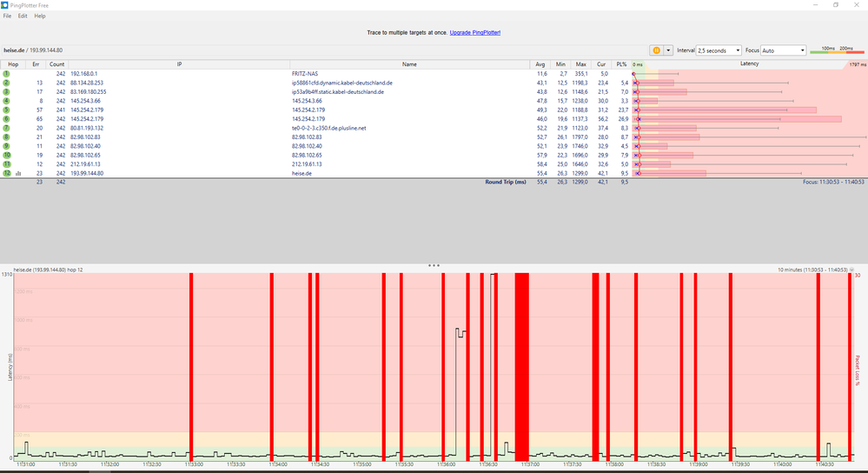This screenshot has width=868, height=473.
Task: Click hop 10 green circle icon
Action: click(6, 155)
